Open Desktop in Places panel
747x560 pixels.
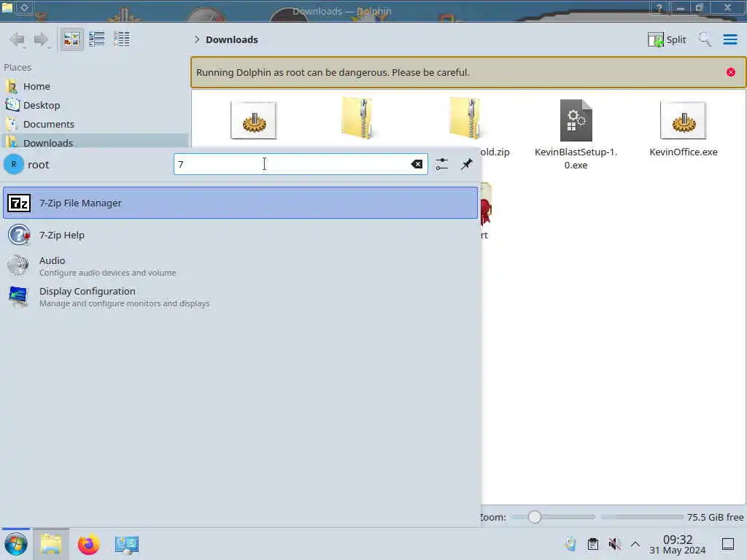[94, 105]
